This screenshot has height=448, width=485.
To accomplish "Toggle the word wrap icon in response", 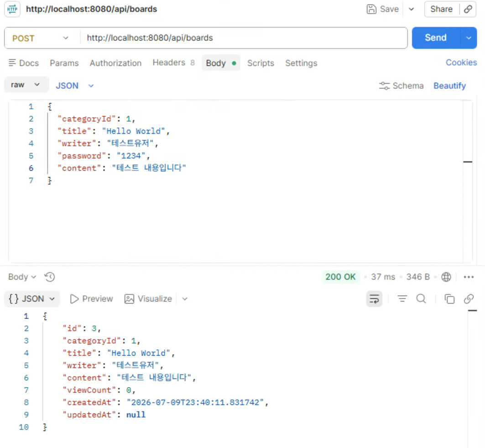I will click(374, 299).
